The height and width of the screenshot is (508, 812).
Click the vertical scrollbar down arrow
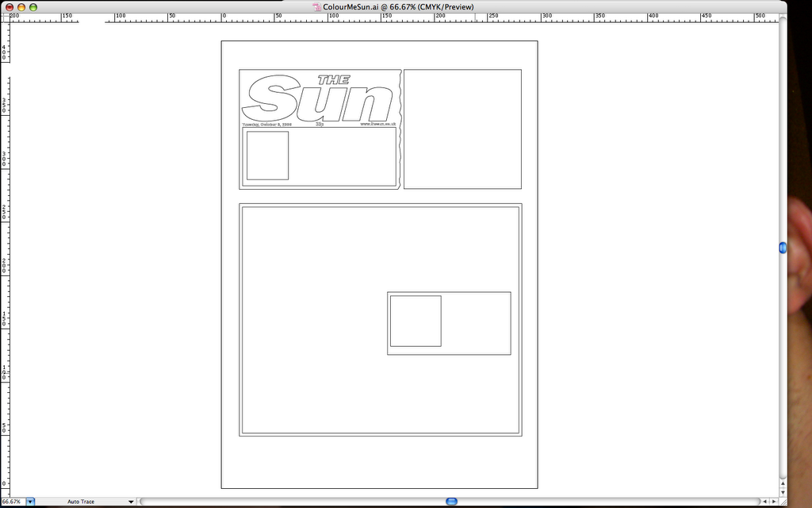[x=783, y=492]
